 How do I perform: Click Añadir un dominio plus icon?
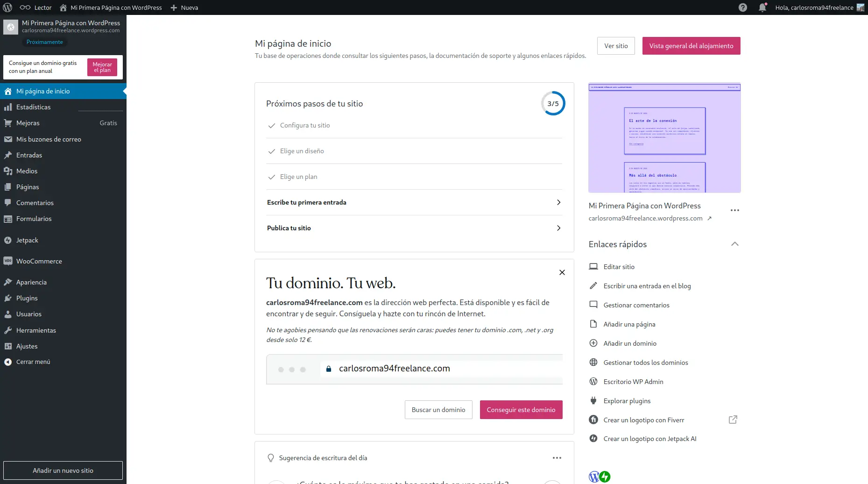593,343
